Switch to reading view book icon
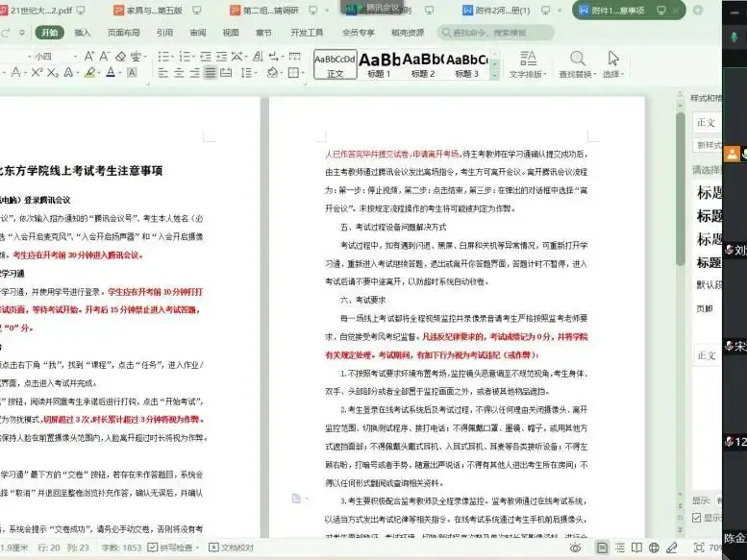This screenshot has height=560, width=747. [636, 548]
